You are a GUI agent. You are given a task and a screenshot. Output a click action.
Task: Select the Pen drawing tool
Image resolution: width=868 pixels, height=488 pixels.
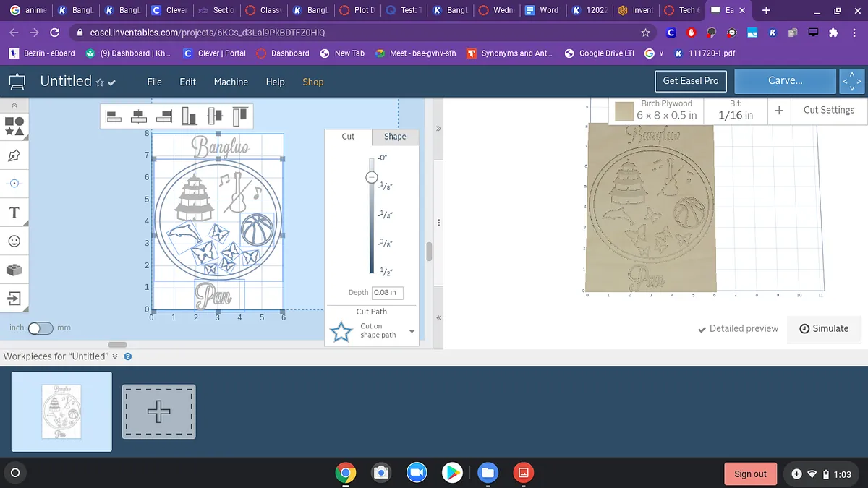(x=15, y=155)
